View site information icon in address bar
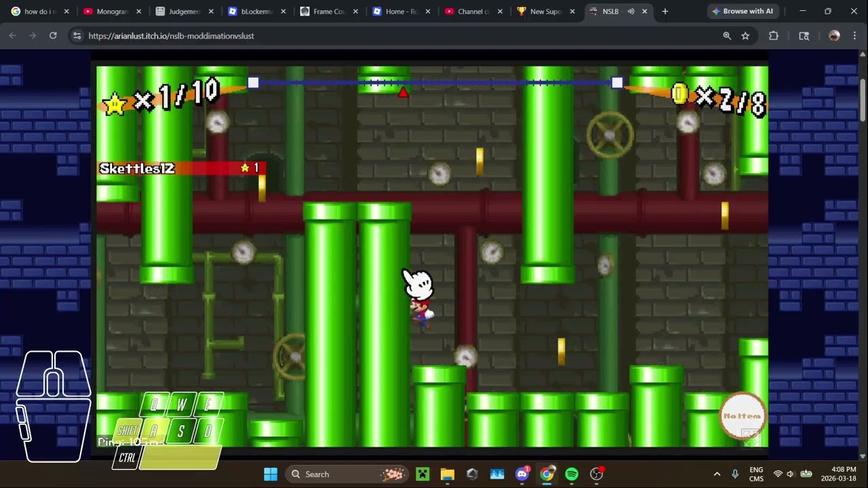 pos(77,36)
